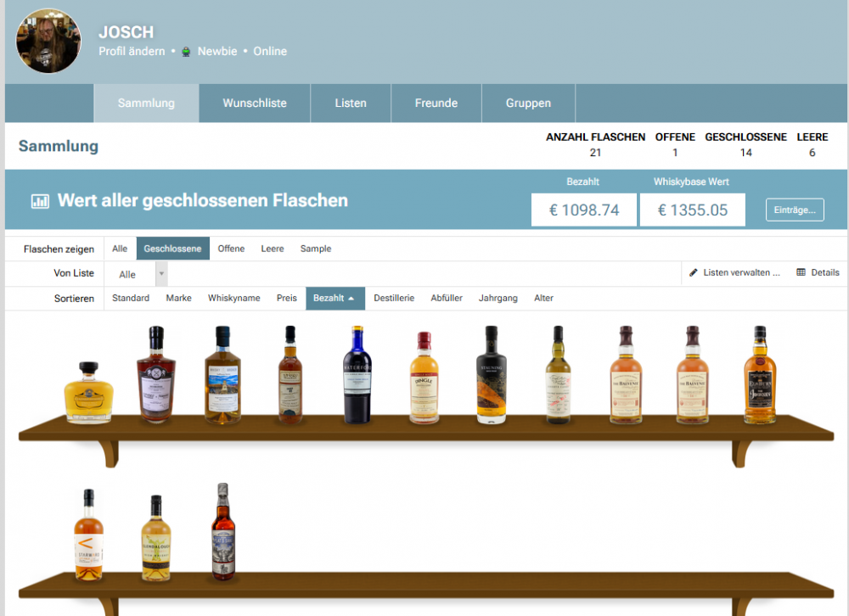Show Alle bottles in filter

(x=120, y=249)
